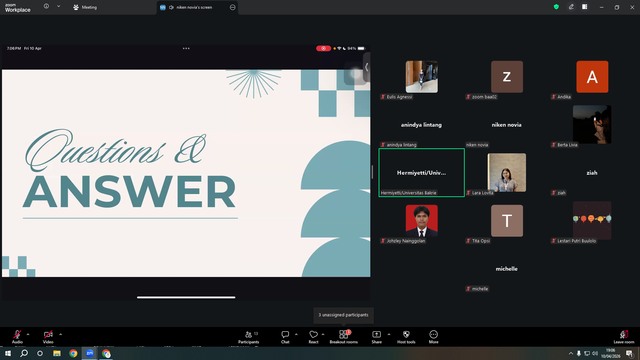The height and width of the screenshot is (360, 640).
Task: Collapse side panel arrow on shared screen
Action: tap(367, 67)
